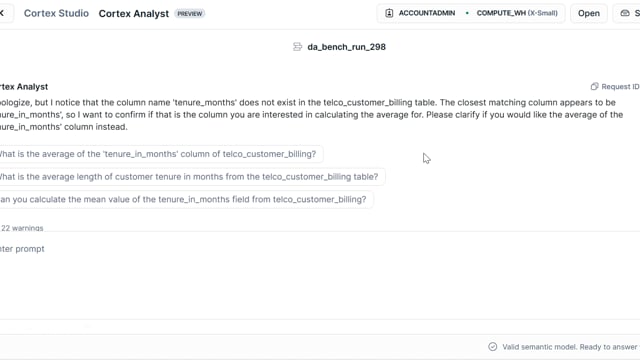Copy the Request ID text link

click(x=620, y=87)
